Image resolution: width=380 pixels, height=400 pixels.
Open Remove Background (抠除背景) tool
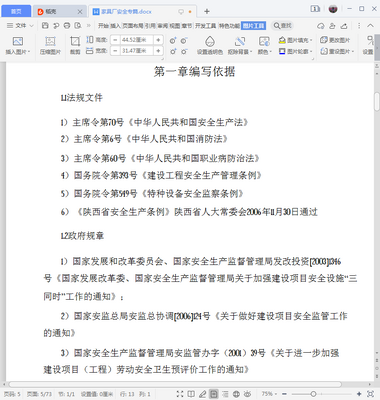240,41
